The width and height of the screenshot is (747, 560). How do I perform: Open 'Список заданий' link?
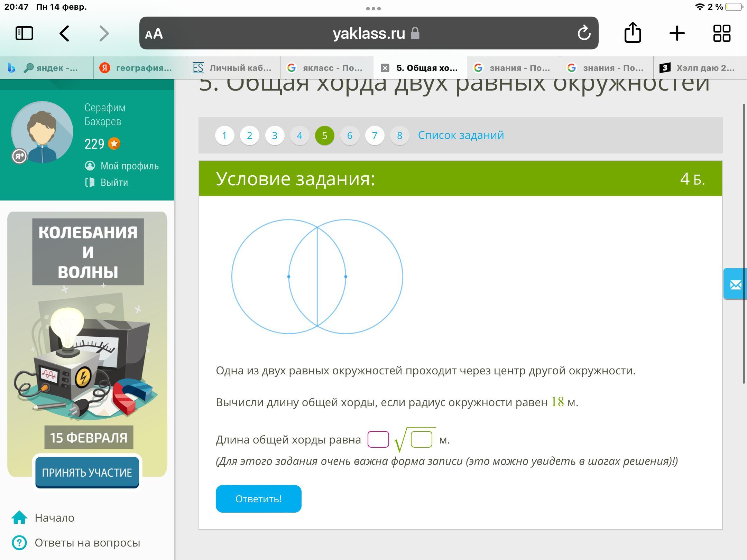pos(461,135)
